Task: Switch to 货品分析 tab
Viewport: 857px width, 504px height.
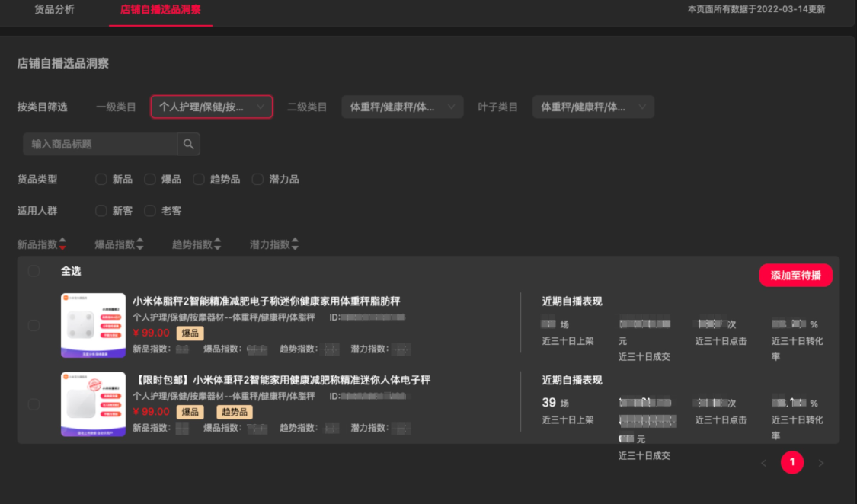Action: tap(55, 10)
